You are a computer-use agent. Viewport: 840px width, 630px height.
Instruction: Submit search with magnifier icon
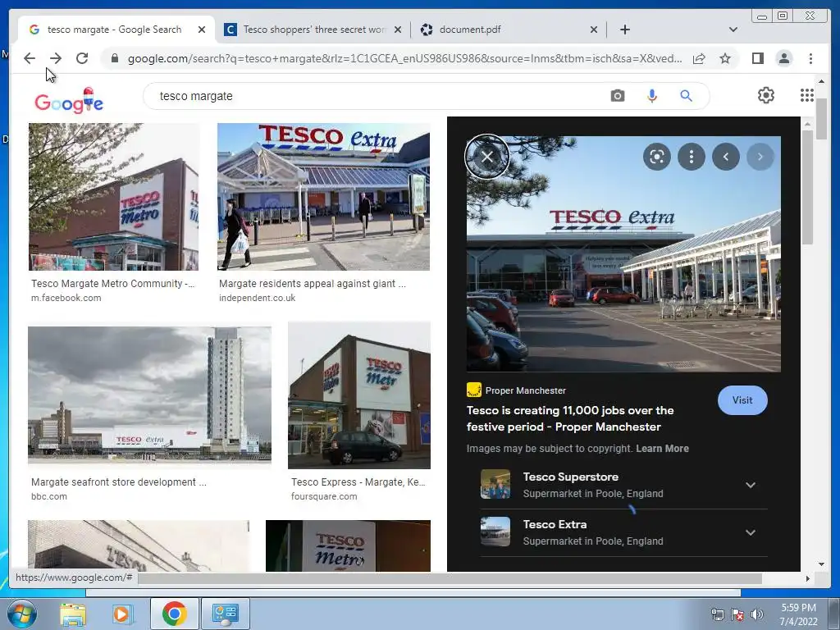tap(687, 96)
